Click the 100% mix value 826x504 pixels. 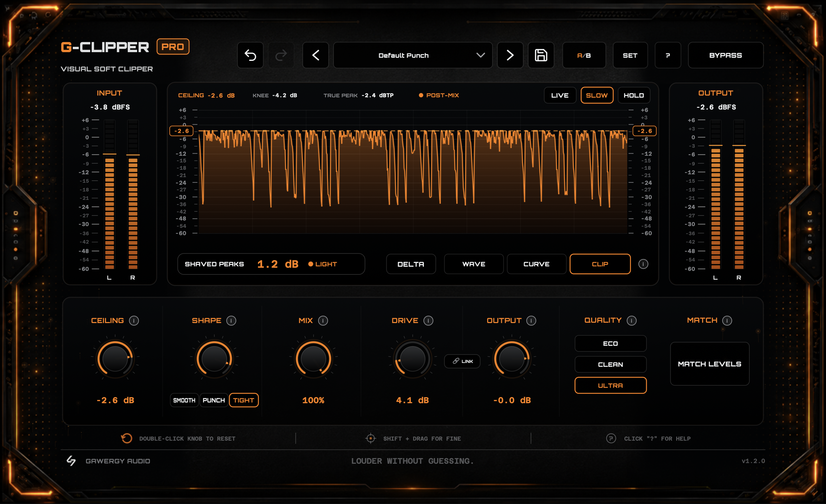tap(313, 400)
